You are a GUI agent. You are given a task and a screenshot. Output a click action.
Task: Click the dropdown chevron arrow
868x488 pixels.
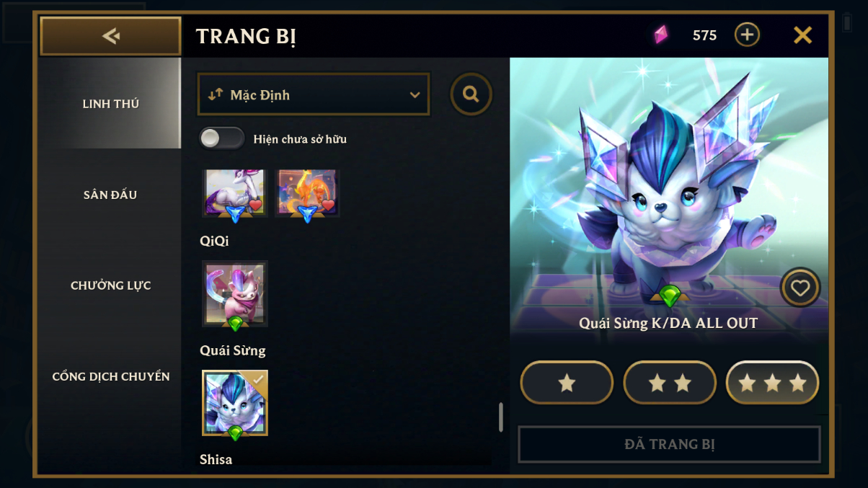point(415,95)
